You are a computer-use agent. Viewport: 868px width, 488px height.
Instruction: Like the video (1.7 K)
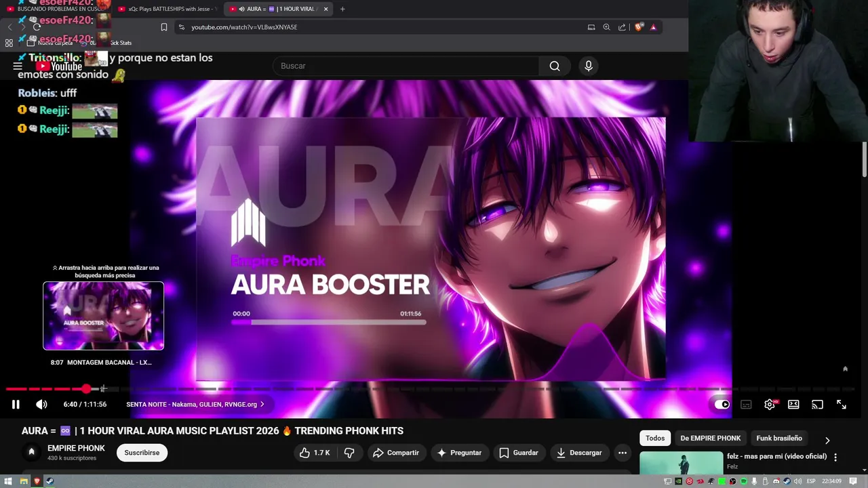tap(315, 453)
